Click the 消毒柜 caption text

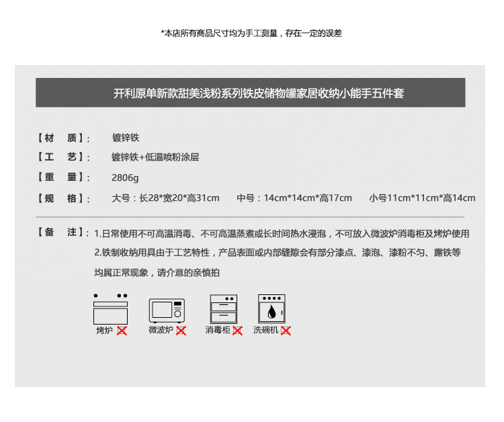click(x=218, y=330)
